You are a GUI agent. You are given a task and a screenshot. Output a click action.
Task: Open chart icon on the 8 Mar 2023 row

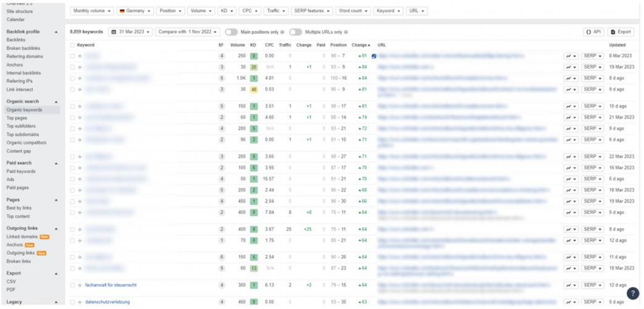tap(571, 56)
